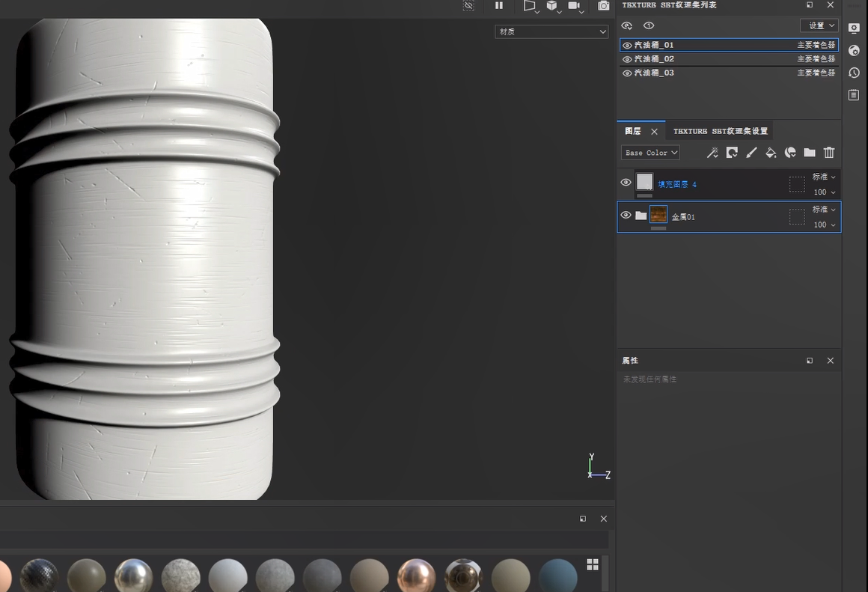Take a viewport screenshot with camera icon
Viewport: 868px width, 592px height.
click(x=603, y=6)
